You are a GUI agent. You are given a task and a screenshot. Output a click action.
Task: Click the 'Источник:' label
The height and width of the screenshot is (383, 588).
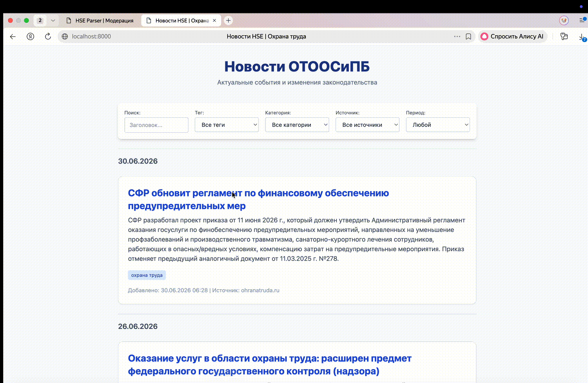[x=347, y=113]
